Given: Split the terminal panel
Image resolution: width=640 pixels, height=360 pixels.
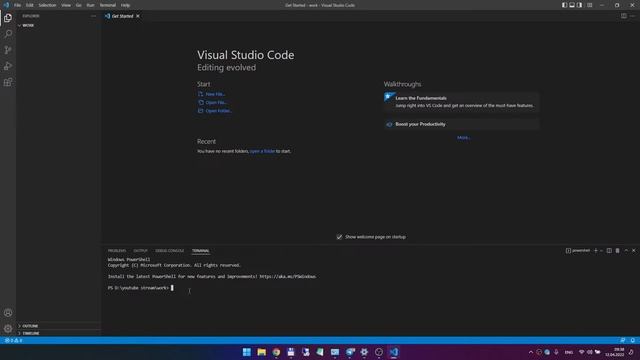Looking at the screenshot, I should 609,251.
